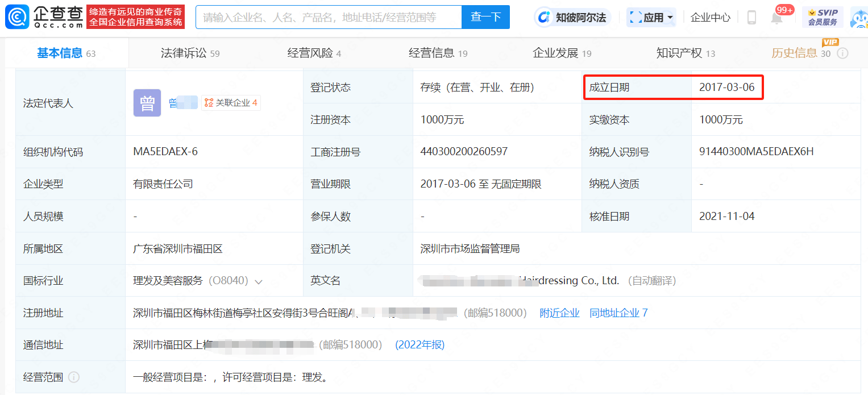868x395 pixels.
Task: Switch to 历史信息 VIP tab
Action: [x=801, y=53]
